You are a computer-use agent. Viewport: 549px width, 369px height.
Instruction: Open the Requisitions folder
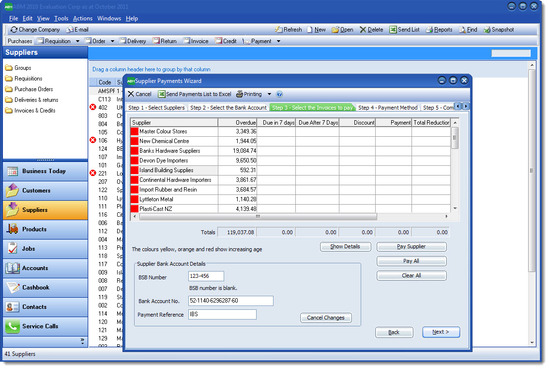click(x=24, y=78)
